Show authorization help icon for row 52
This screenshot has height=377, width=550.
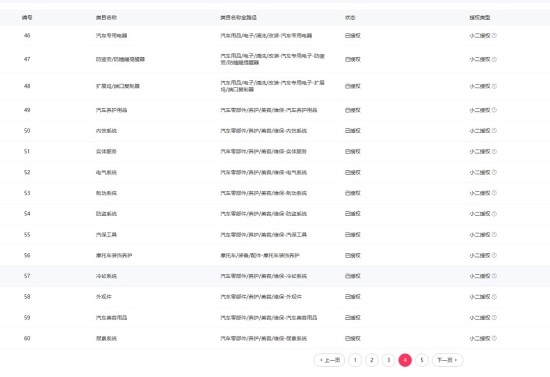pyautogui.click(x=494, y=173)
